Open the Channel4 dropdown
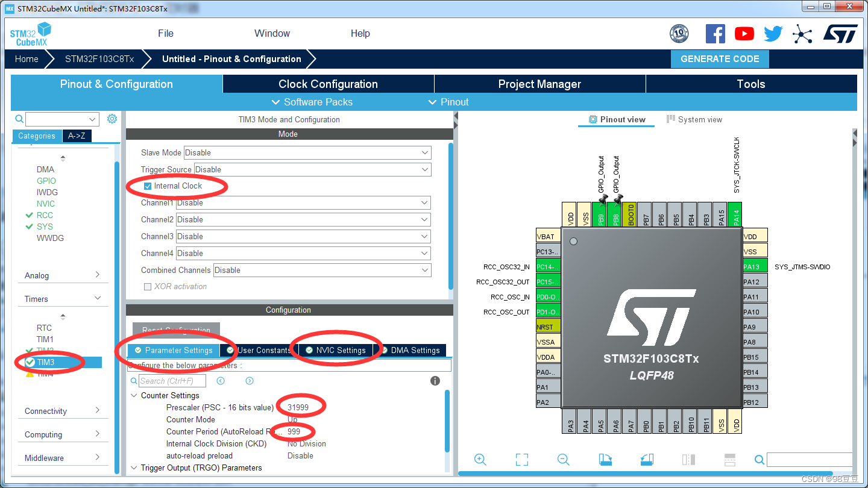The image size is (868, 488). 303,253
